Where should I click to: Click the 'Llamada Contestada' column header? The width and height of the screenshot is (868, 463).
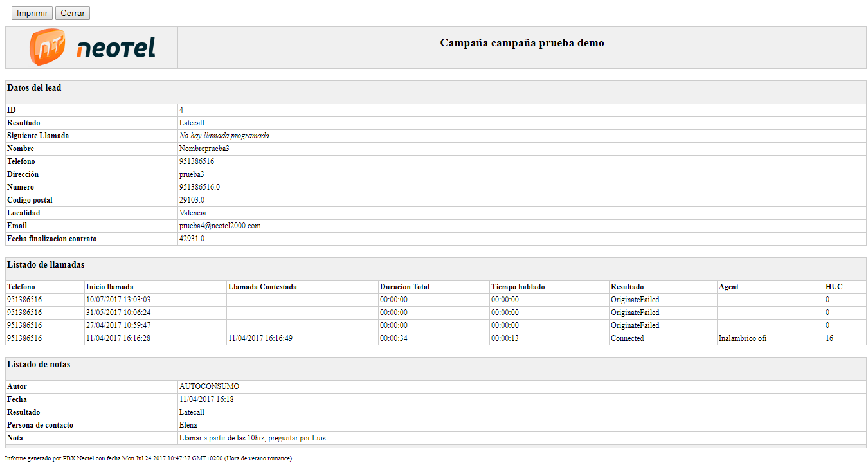pos(262,287)
